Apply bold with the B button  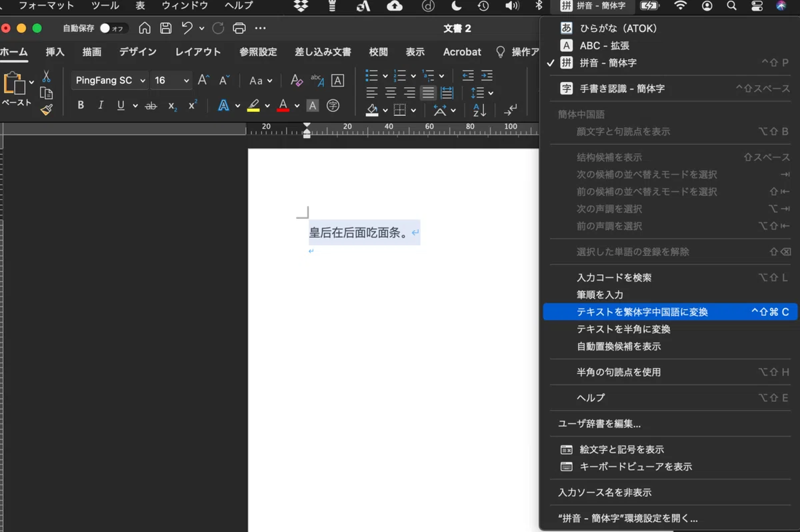[81, 105]
